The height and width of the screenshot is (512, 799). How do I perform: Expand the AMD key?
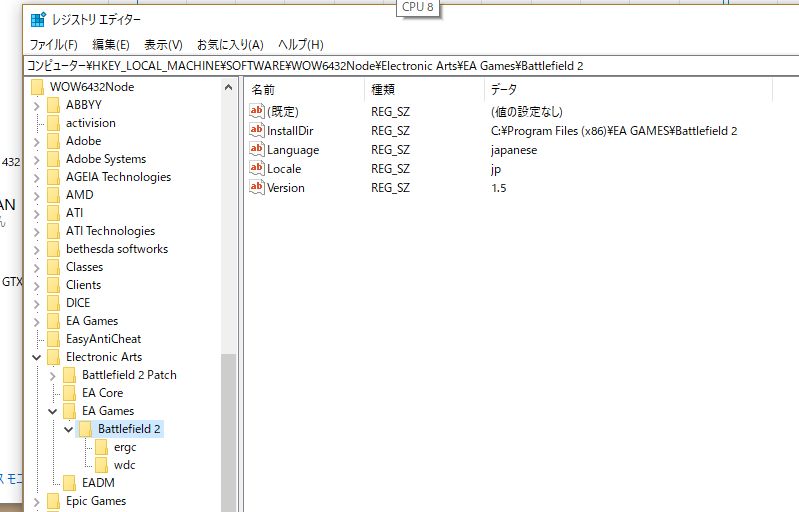tap(36, 196)
